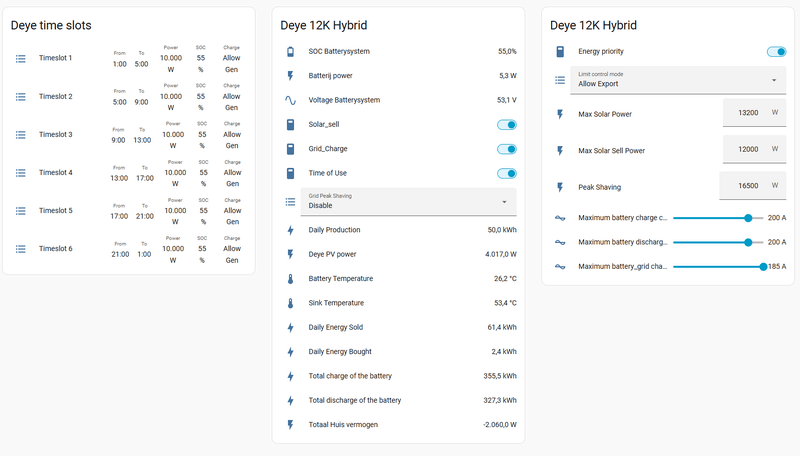
Task: Edit the Max Solar Sell Power field
Action: point(754,149)
